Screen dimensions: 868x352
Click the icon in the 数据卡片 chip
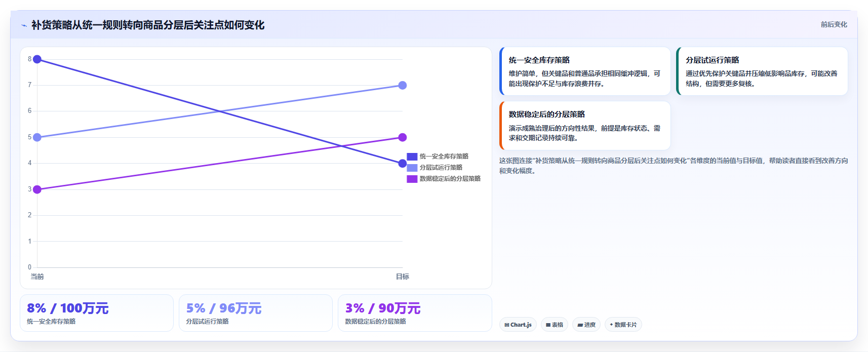coord(611,325)
